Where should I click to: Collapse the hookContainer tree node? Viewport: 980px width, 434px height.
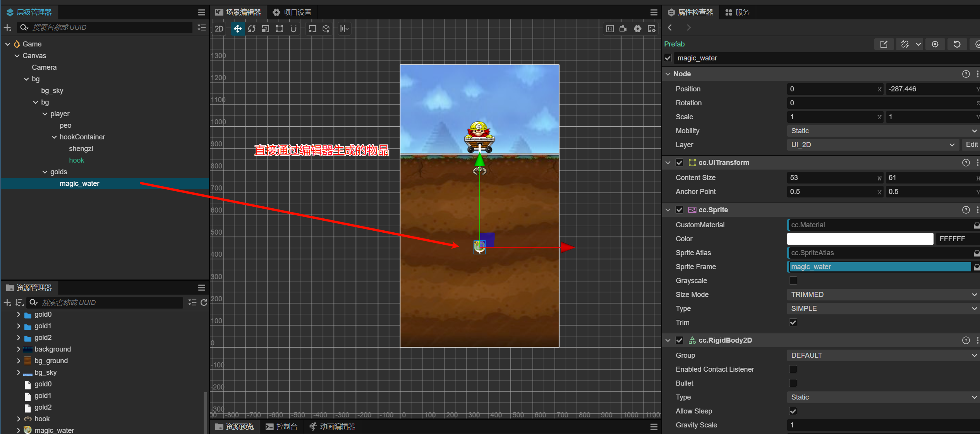tap(54, 137)
